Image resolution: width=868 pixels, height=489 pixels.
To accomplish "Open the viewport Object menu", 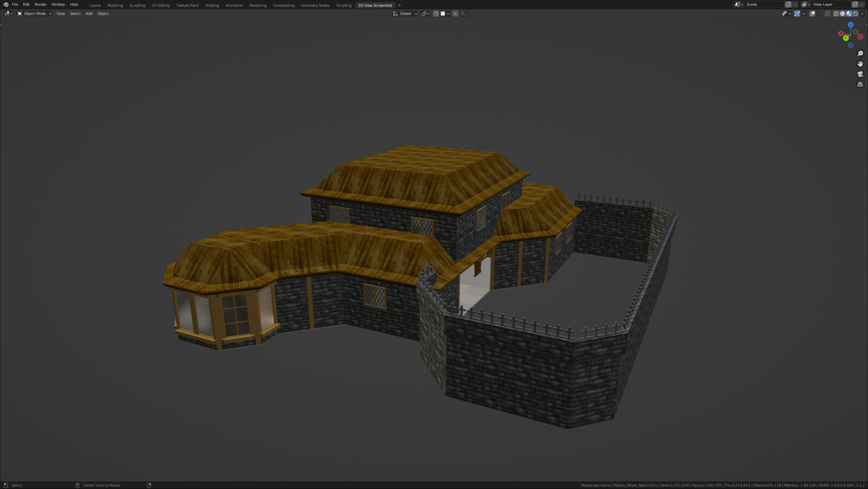I will (x=103, y=14).
